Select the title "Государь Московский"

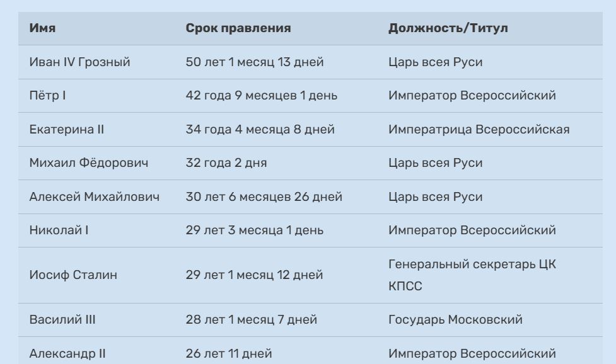click(455, 320)
